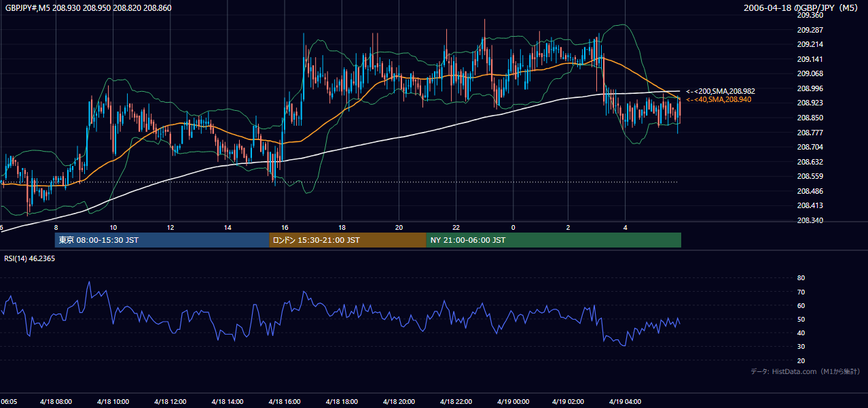Click price axis value 208.486
Screen dimensions: 868x408
pos(809,191)
